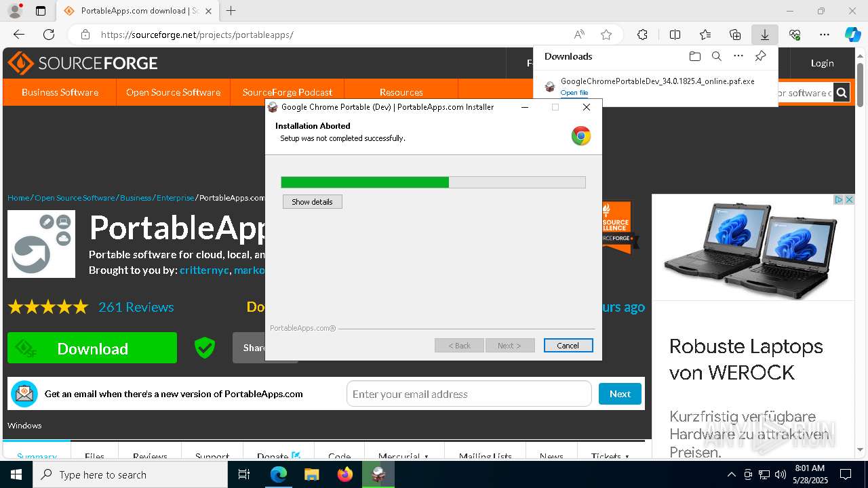
Task: Open the Resources menu
Action: [x=401, y=92]
